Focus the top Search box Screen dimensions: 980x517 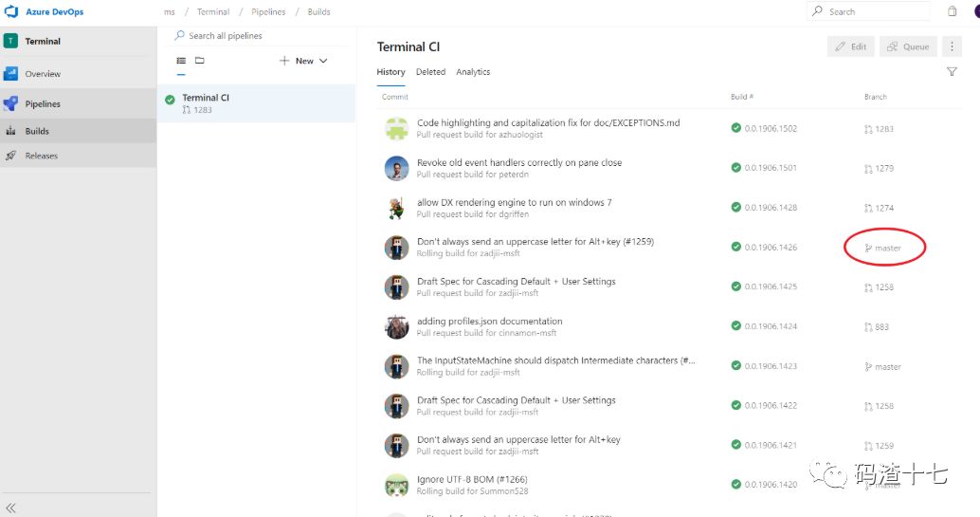tap(869, 11)
